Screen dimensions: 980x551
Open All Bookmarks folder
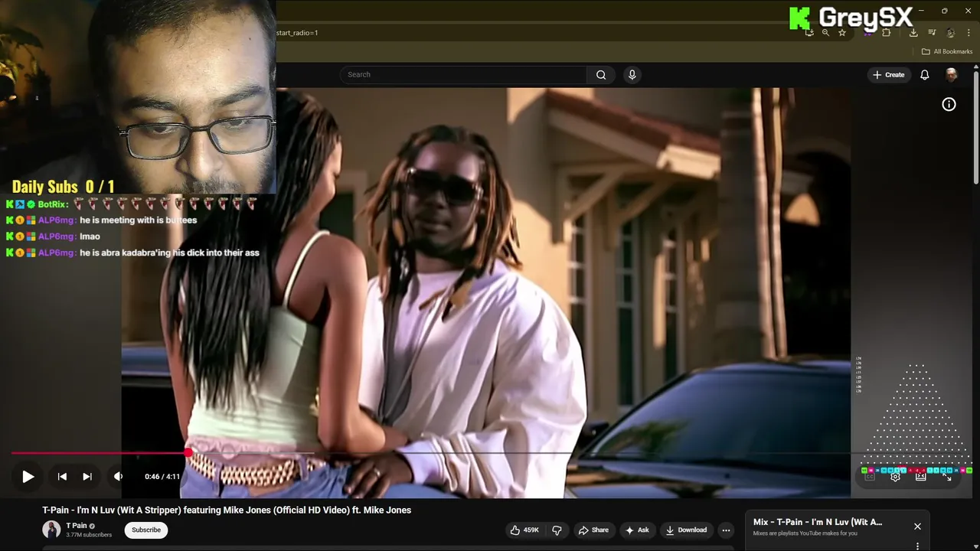click(x=947, y=51)
